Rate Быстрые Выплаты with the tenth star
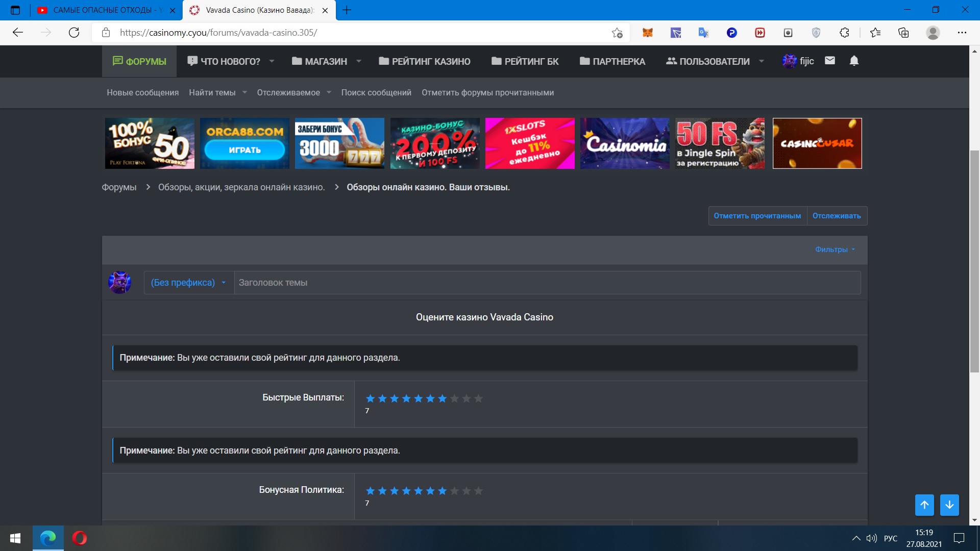Image resolution: width=980 pixels, height=551 pixels. coord(478,398)
